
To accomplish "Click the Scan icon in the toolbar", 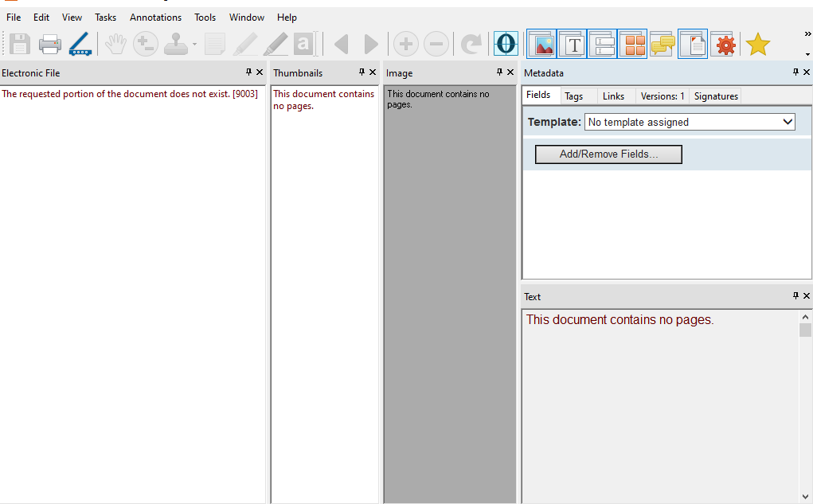I will point(80,45).
